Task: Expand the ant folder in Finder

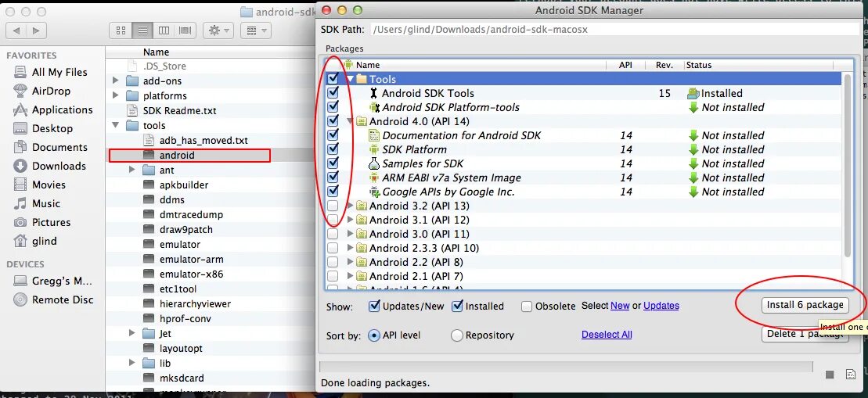Action: tap(131, 170)
